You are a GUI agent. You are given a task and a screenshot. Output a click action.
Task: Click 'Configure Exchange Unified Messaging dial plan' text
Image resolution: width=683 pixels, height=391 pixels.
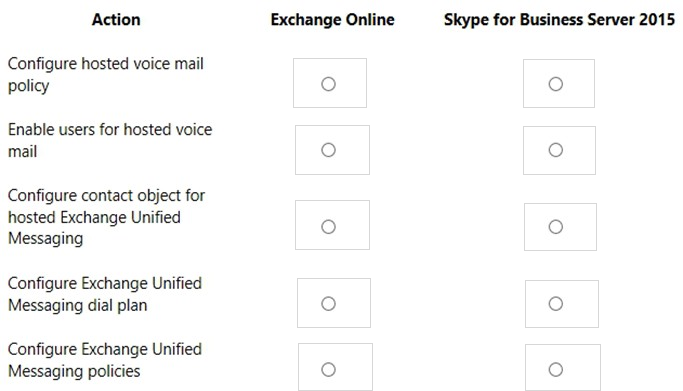click(105, 294)
